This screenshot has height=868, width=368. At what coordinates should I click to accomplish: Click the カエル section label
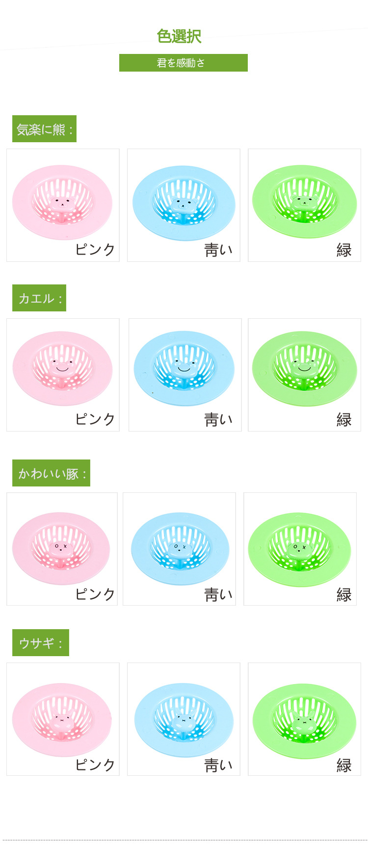pyautogui.click(x=39, y=298)
